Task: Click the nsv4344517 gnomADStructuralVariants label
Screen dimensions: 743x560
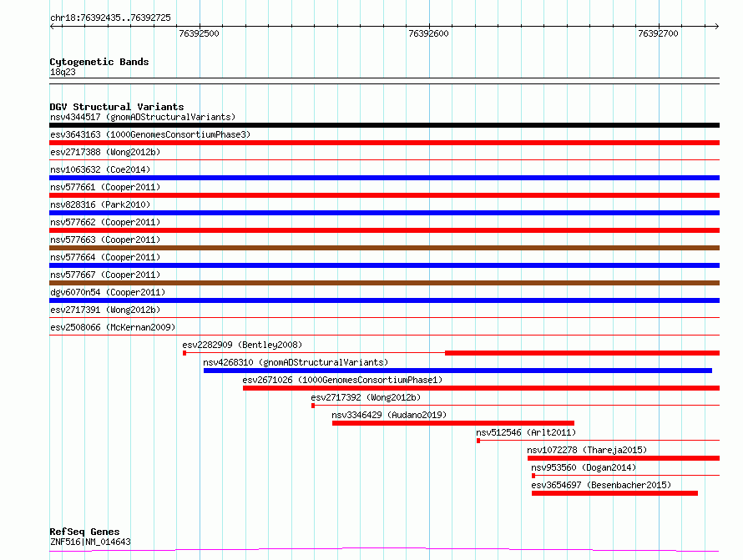Action: pyautogui.click(x=143, y=117)
